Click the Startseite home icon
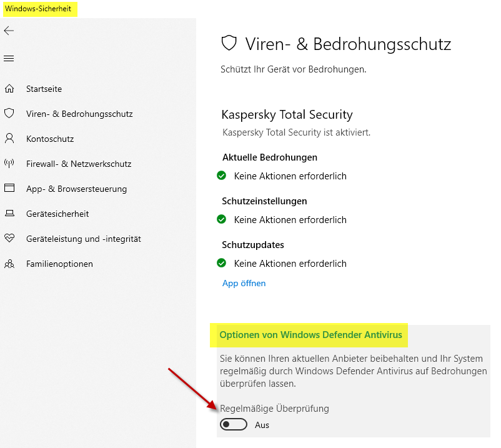501x448 pixels. point(9,89)
